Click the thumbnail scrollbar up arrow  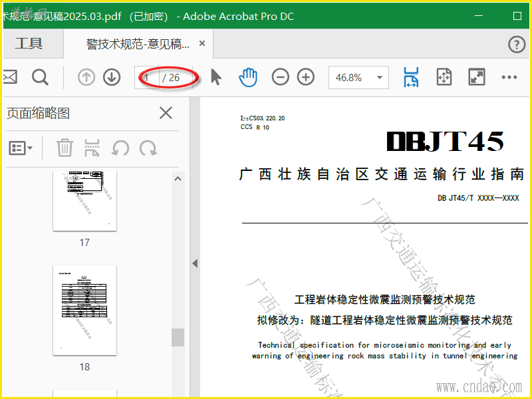(178, 179)
